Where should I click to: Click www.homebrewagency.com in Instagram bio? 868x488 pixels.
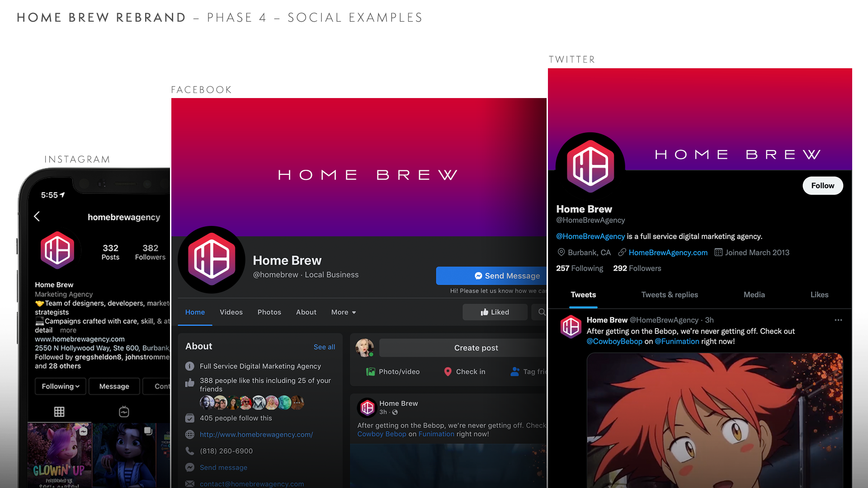(x=80, y=339)
